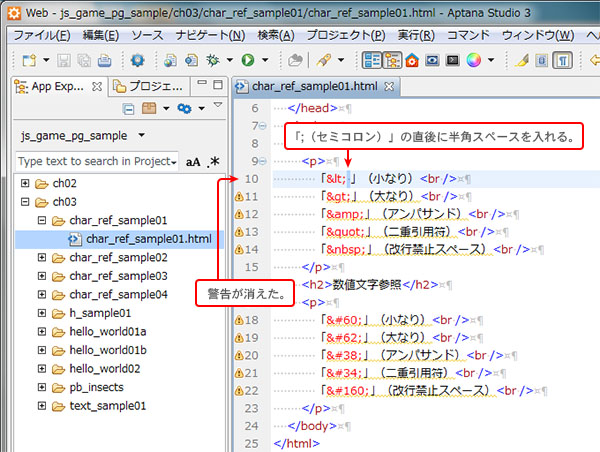
Task: Open the blue gear settings icon in main toolbar
Action: click(137, 60)
